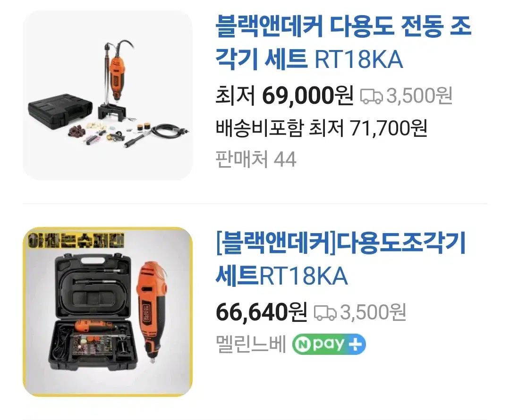
Task: Select the lowest price 69,000원
Action: (x=308, y=96)
